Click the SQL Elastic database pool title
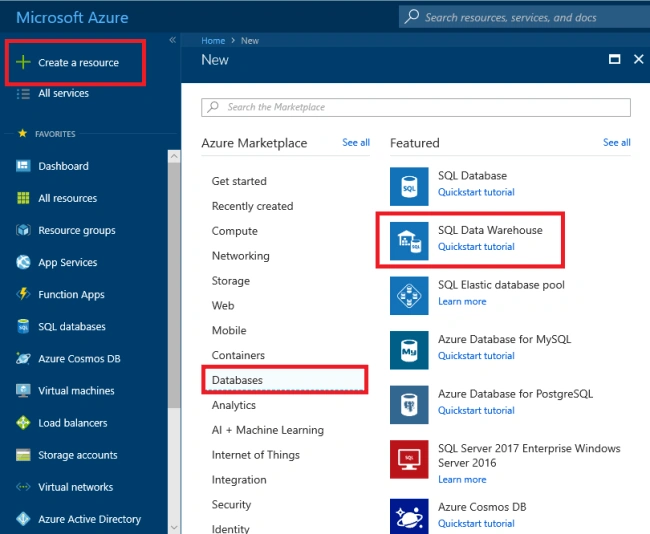 pos(501,285)
